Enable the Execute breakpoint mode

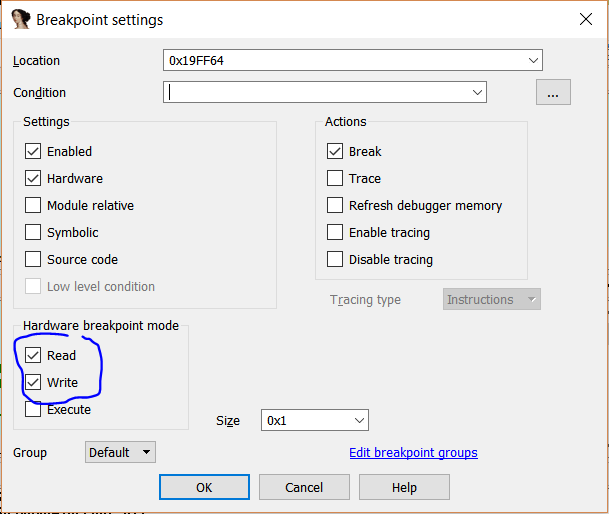click(34, 410)
